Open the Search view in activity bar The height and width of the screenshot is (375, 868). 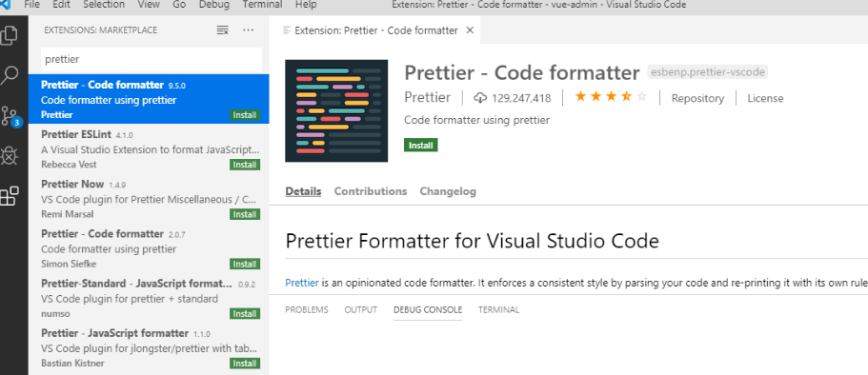tap(9, 75)
